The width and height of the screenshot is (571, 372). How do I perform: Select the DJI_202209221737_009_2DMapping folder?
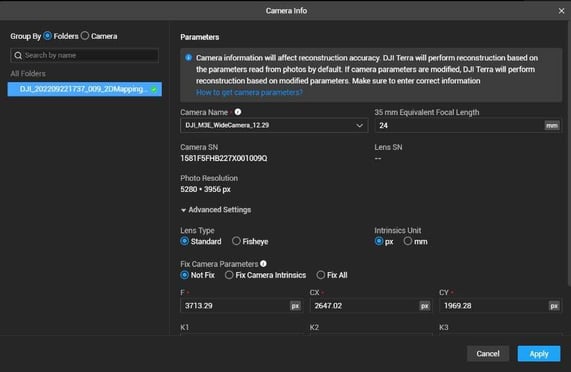(85, 89)
